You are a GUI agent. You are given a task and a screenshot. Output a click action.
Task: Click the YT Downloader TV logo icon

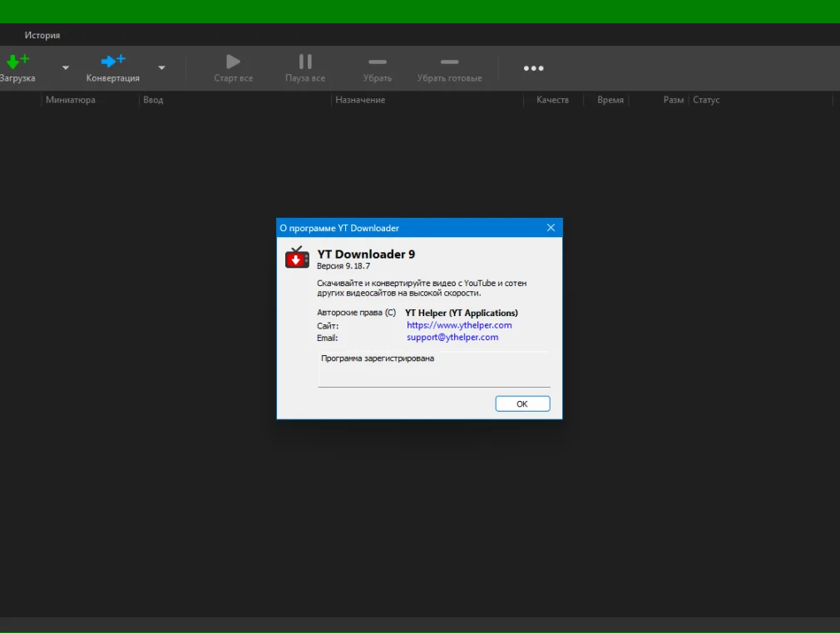click(297, 258)
